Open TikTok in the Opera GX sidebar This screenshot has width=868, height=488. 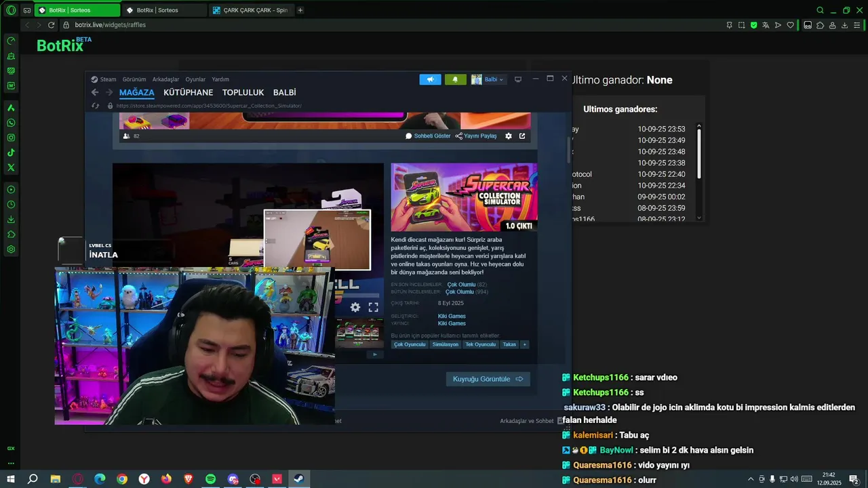click(11, 152)
